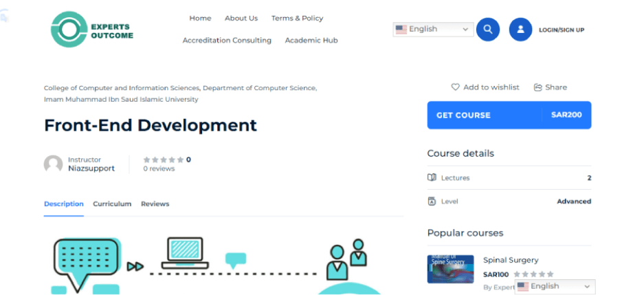Click the user profile icon
This screenshot has height=295, width=644.
[520, 30]
